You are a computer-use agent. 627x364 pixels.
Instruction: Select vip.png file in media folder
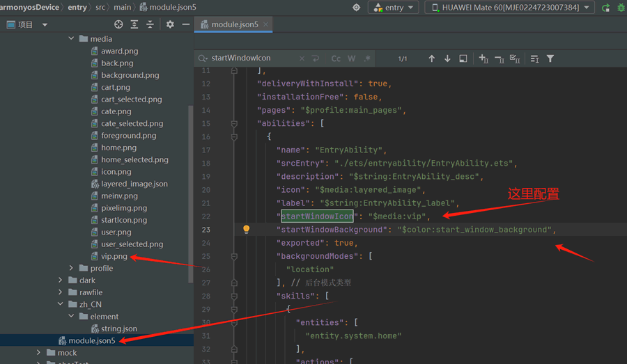pos(114,256)
